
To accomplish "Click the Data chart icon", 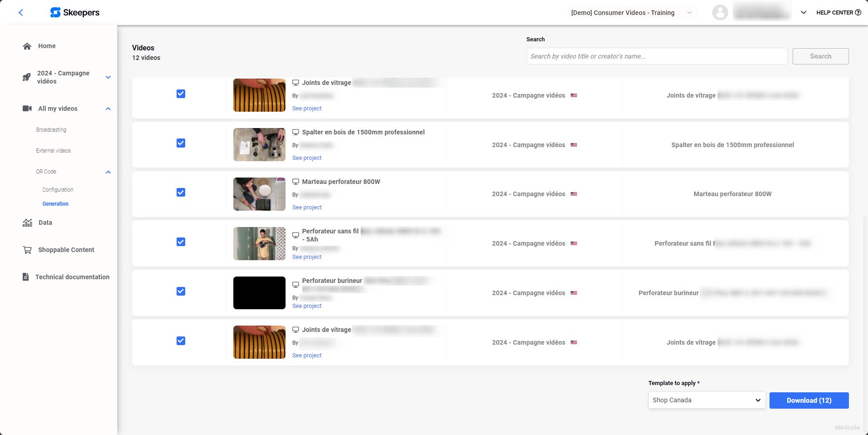I will (x=28, y=223).
